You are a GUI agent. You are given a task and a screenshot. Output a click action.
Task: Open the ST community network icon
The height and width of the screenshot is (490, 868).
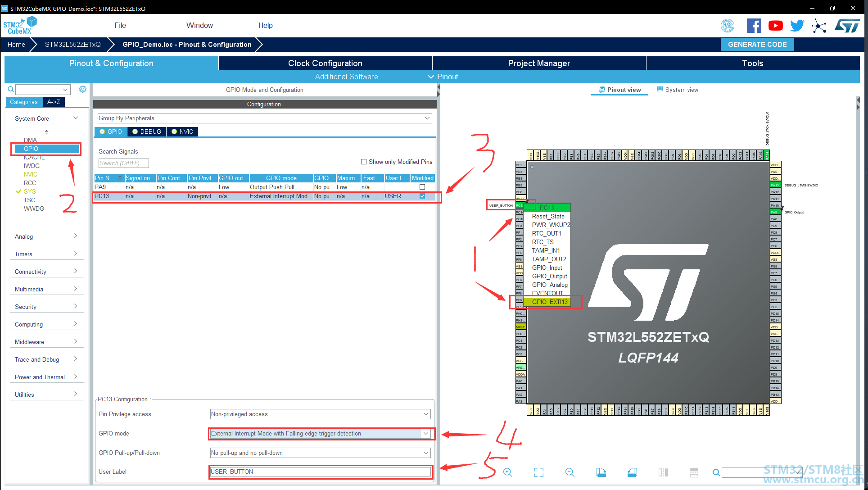click(819, 26)
